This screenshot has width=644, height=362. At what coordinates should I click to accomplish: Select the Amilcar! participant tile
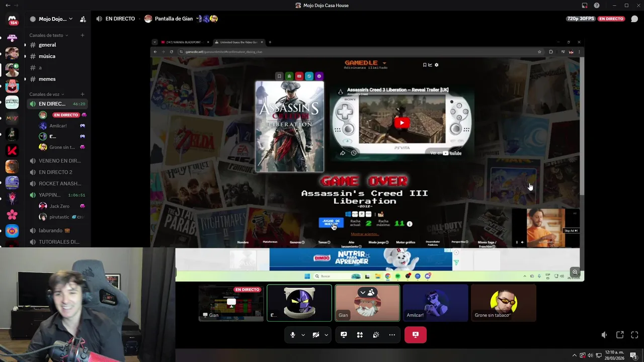[435, 303]
